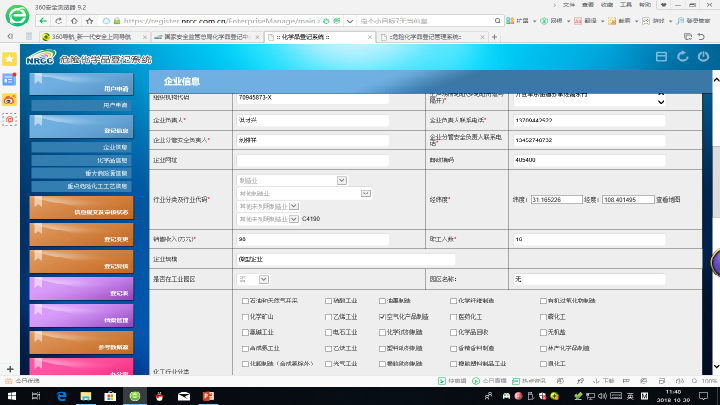
Task: Uncheck the 空气化产品制造 checkbox
Action: tap(383, 315)
